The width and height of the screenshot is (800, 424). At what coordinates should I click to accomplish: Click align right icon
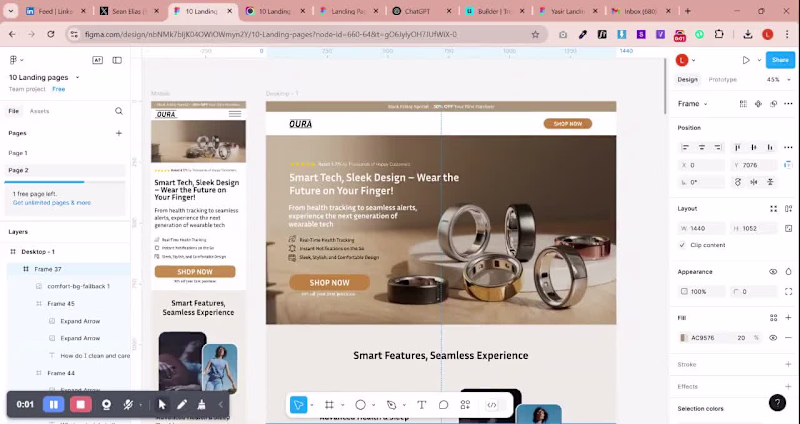click(718, 147)
